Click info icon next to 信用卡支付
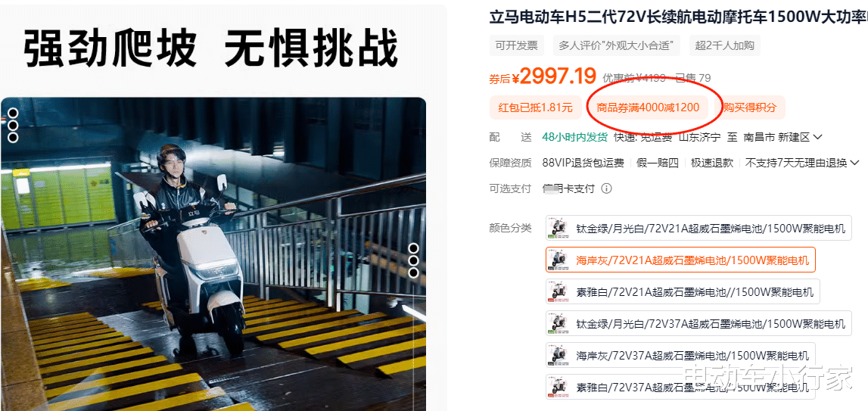Screen dimensions: 868x411 tap(606, 189)
